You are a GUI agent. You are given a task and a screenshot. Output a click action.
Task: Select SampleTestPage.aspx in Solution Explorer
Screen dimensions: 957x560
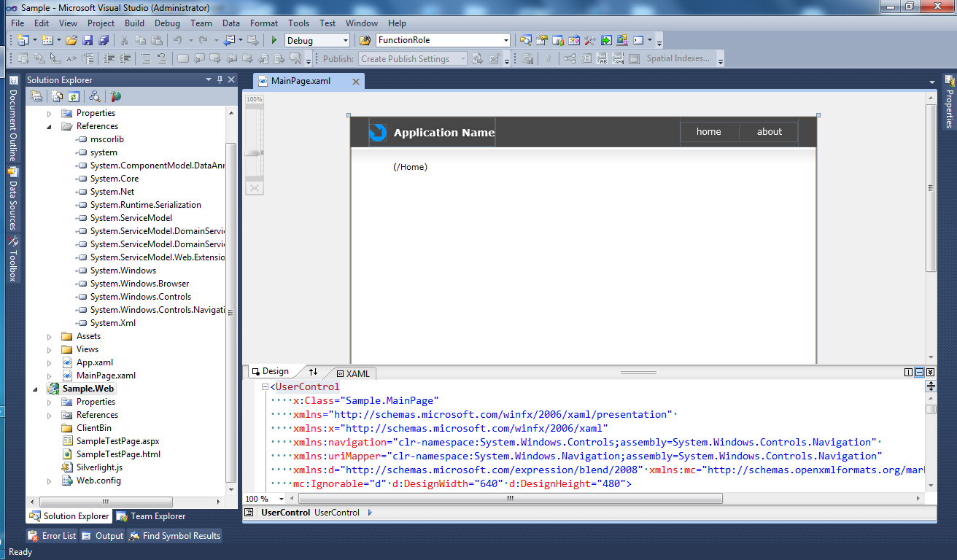(117, 441)
